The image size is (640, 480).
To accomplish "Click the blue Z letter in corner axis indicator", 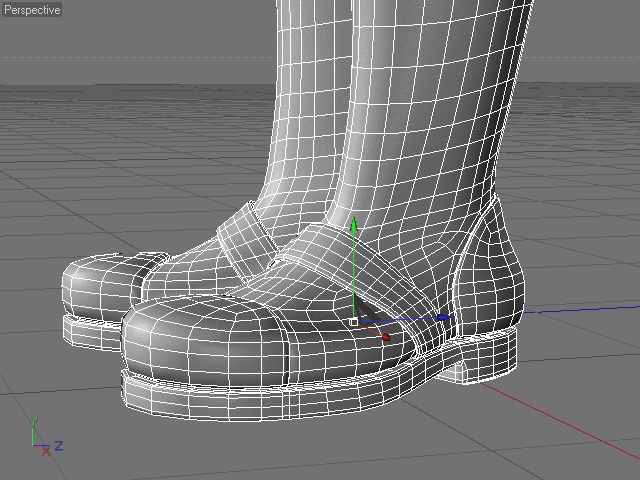I will coord(59,445).
